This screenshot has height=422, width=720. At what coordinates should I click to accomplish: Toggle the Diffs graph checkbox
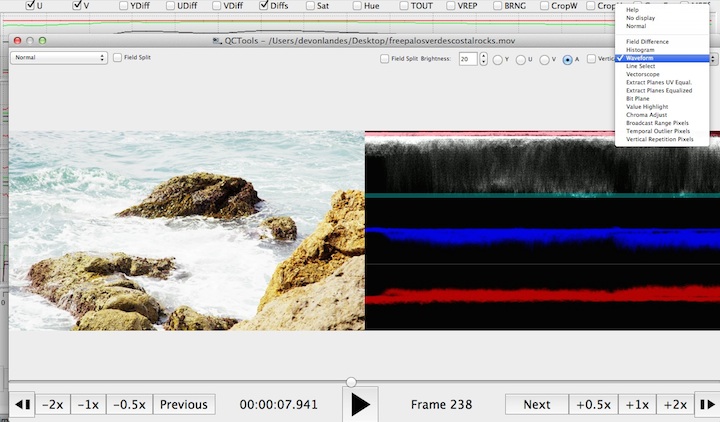264,6
